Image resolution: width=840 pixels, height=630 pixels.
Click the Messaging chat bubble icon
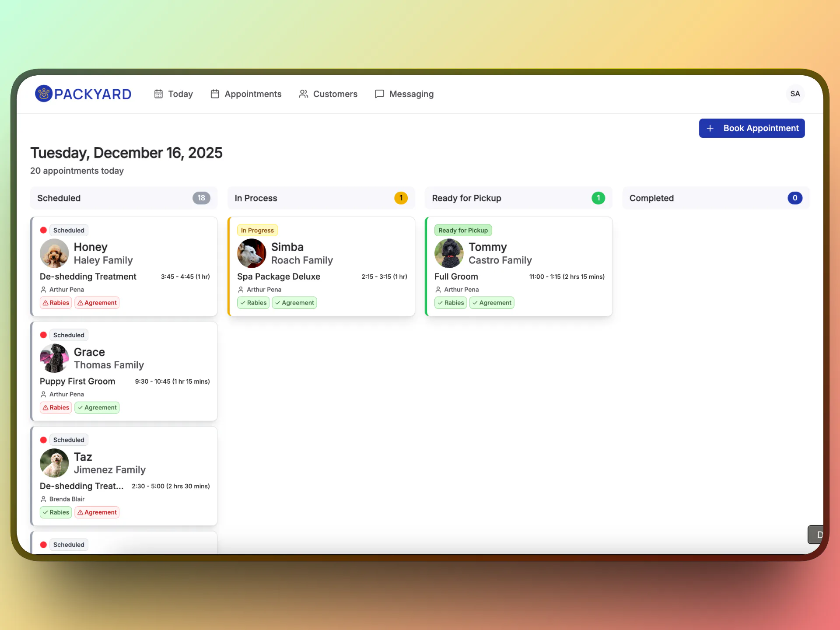coord(379,94)
